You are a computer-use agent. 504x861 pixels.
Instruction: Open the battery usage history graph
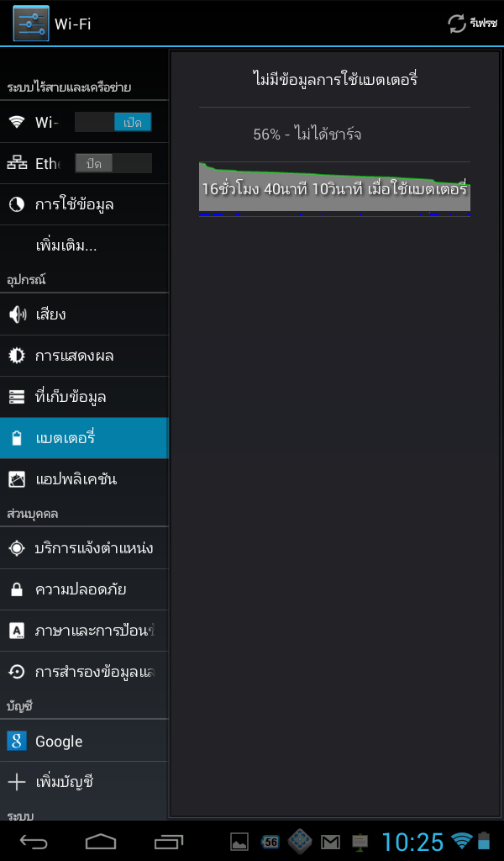pyautogui.click(x=334, y=189)
